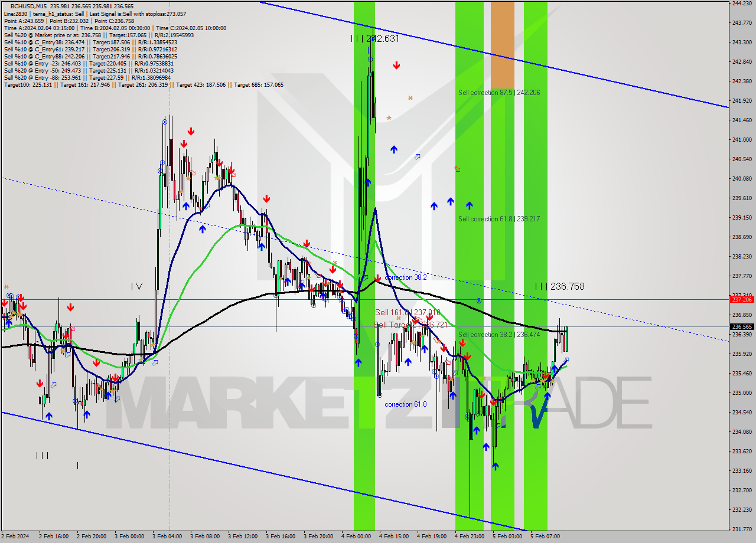The width and height of the screenshot is (756, 543).
Task: Click the '5 Feb 07:00' time axis label
Action: [545, 537]
